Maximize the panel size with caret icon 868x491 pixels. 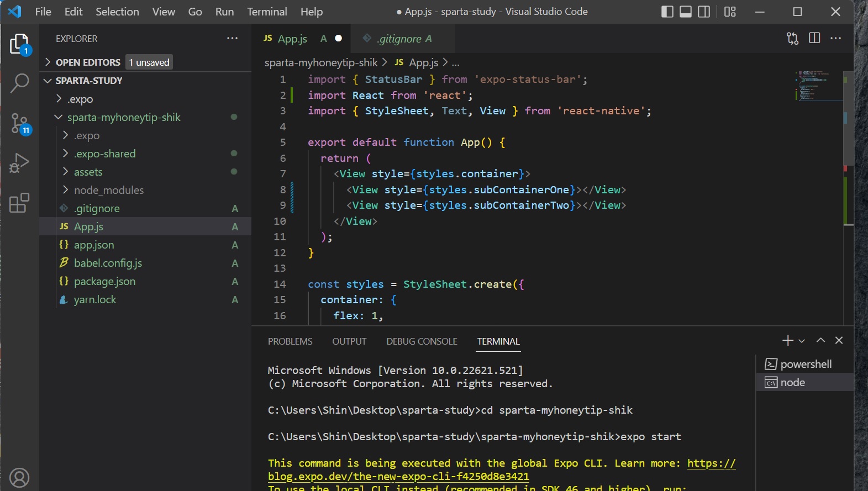820,340
